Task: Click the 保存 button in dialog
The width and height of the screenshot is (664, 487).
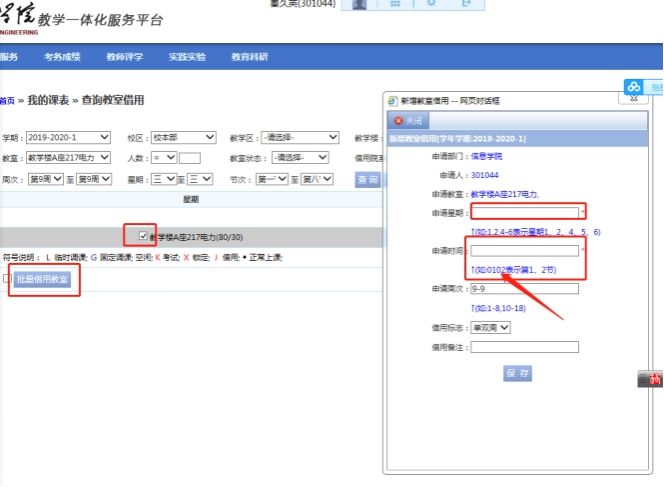Action: coord(517,373)
